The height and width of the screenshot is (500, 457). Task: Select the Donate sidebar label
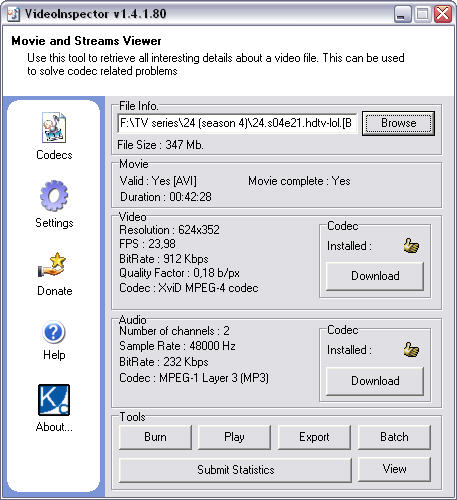pyautogui.click(x=55, y=291)
